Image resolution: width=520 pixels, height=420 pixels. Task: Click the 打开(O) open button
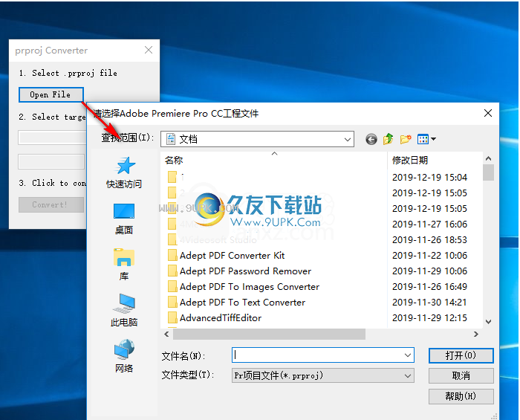point(461,355)
